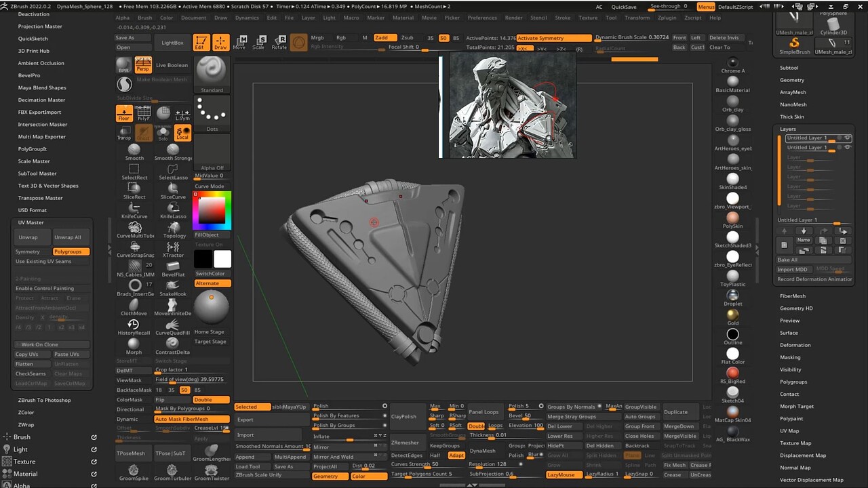Activate the Move transform icon
Screen dimensions: 868x488
[239, 42]
